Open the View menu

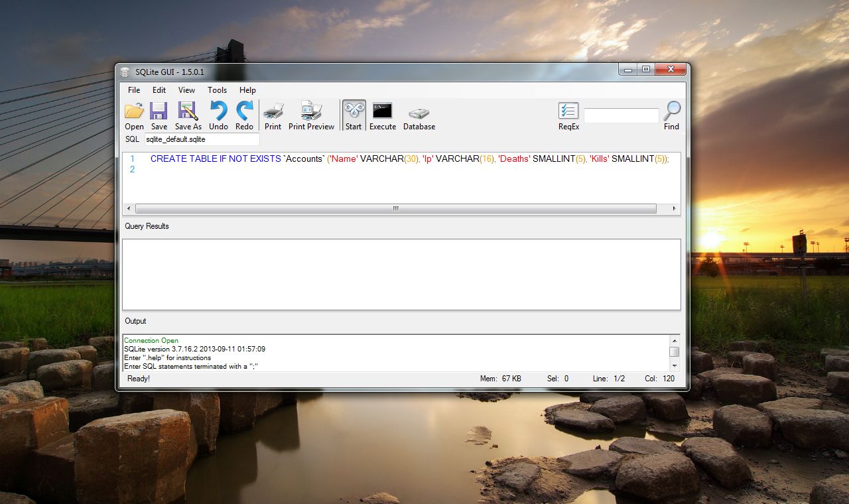point(186,90)
